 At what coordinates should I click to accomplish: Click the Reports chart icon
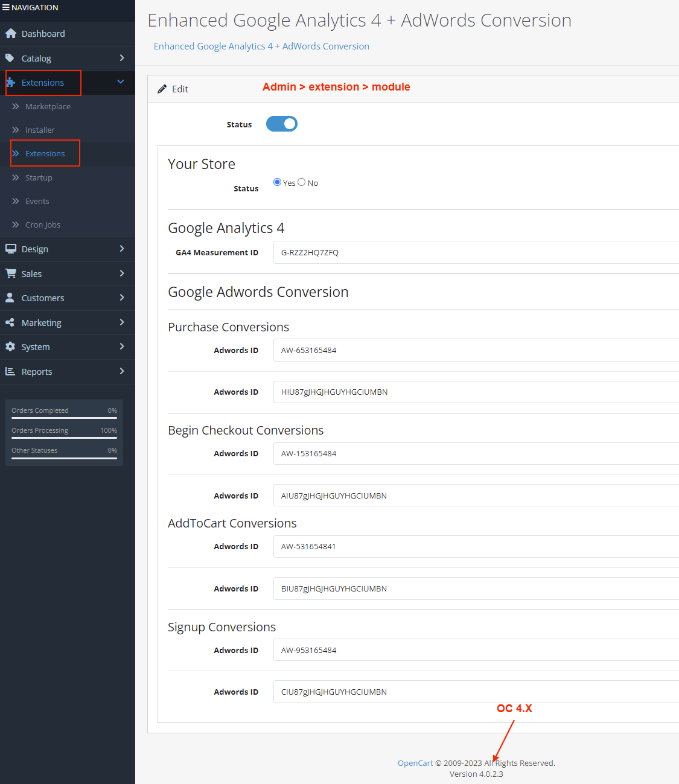10,371
